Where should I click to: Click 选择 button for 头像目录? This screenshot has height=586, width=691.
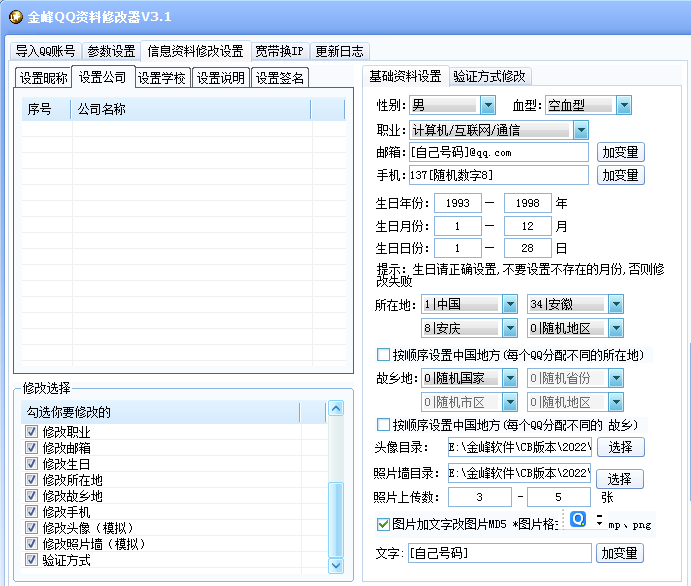click(x=620, y=447)
